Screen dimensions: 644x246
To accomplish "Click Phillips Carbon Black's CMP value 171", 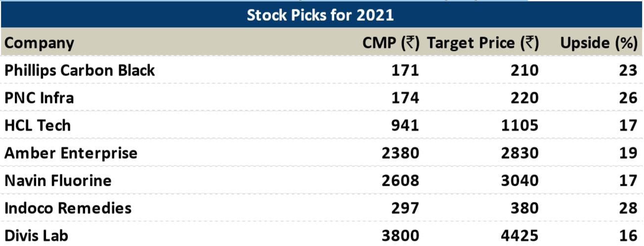I will click(405, 71).
